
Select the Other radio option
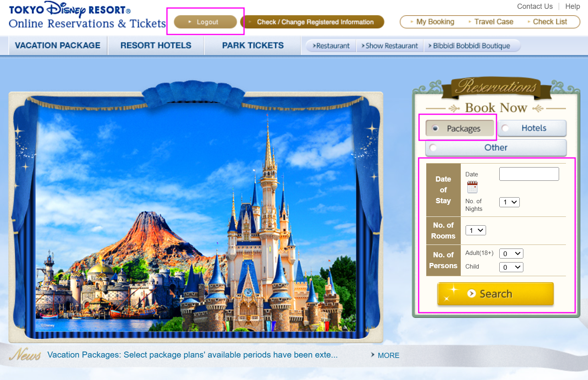coord(496,148)
